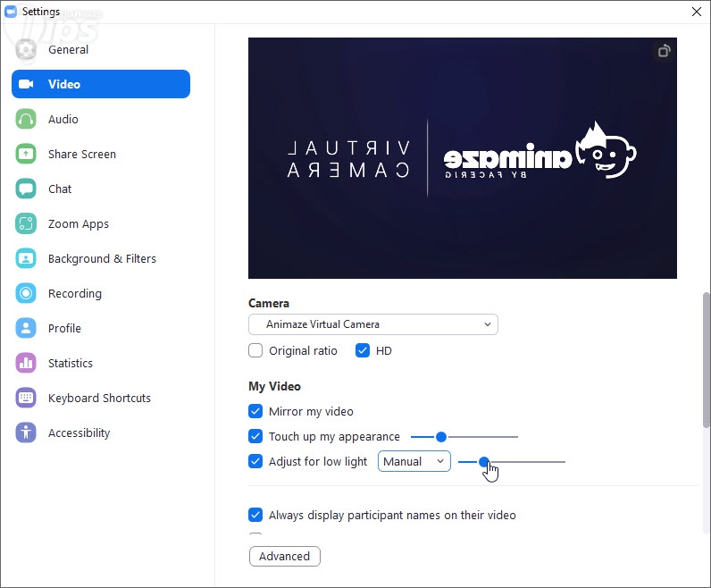Viewport: 711px width, 588px height.
Task: Click the low light adjustment slider handle
Action: (x=484, y=462)
